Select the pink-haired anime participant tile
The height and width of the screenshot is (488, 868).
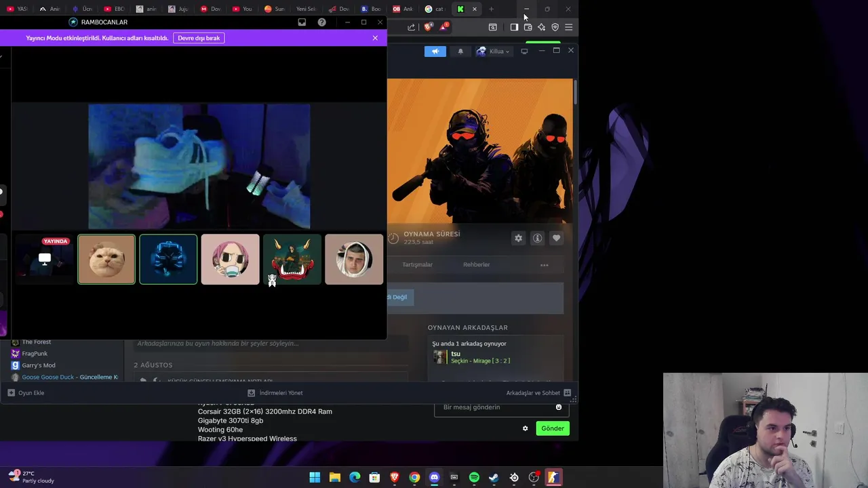[x=230, y=260]
